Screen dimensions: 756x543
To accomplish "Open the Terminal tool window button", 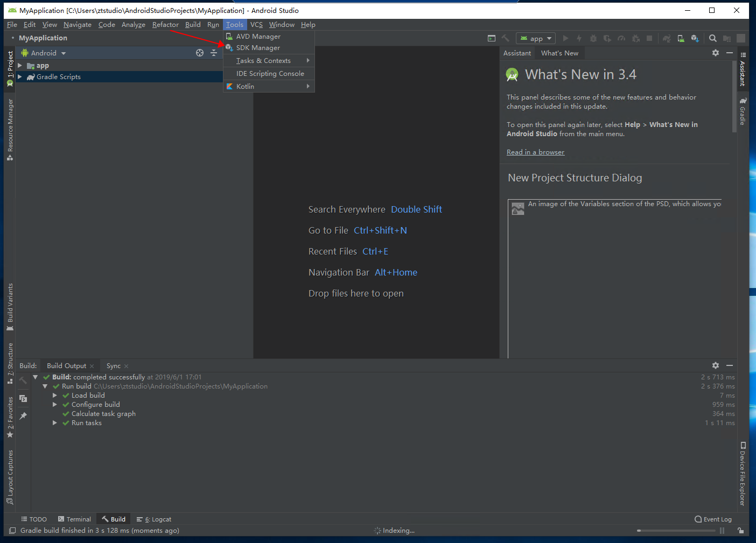I will point(74,519).
